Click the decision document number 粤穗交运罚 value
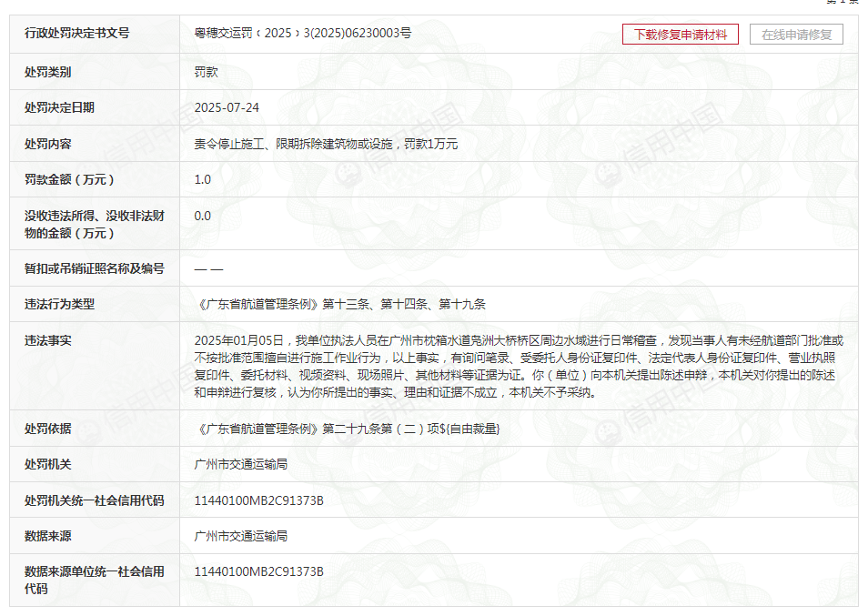Screen dimensions: 868x616 tap(303, 34)
